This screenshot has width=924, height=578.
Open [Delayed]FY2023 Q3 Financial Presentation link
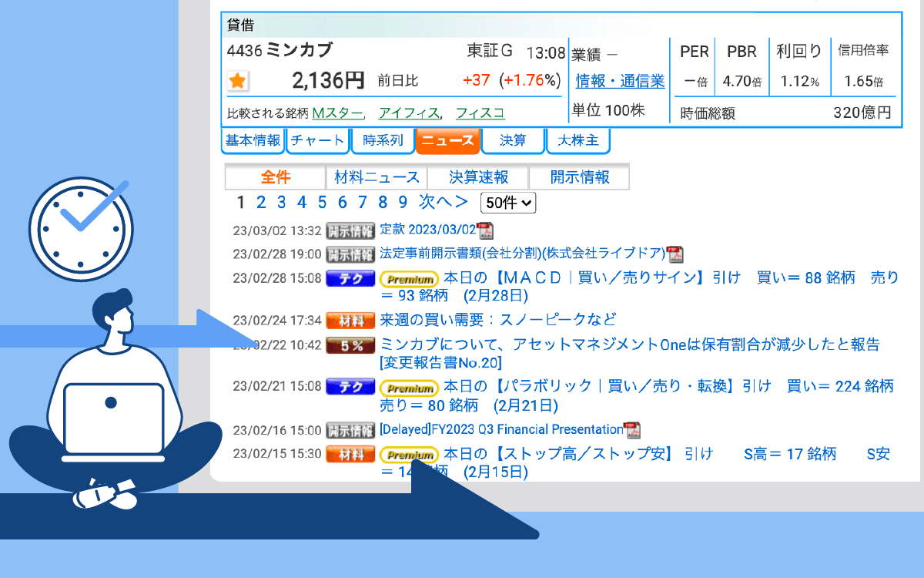coord(501,429)
